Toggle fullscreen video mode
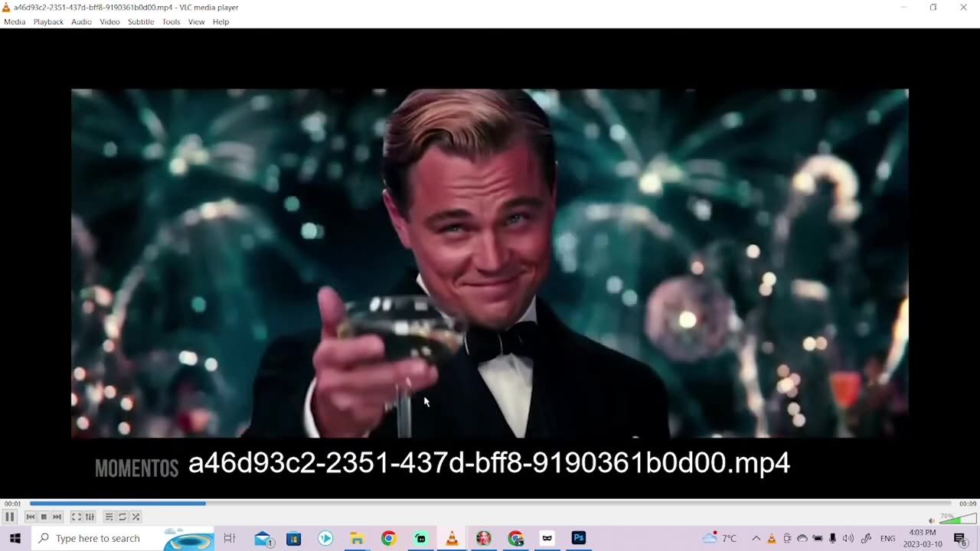 coord(77,517)
